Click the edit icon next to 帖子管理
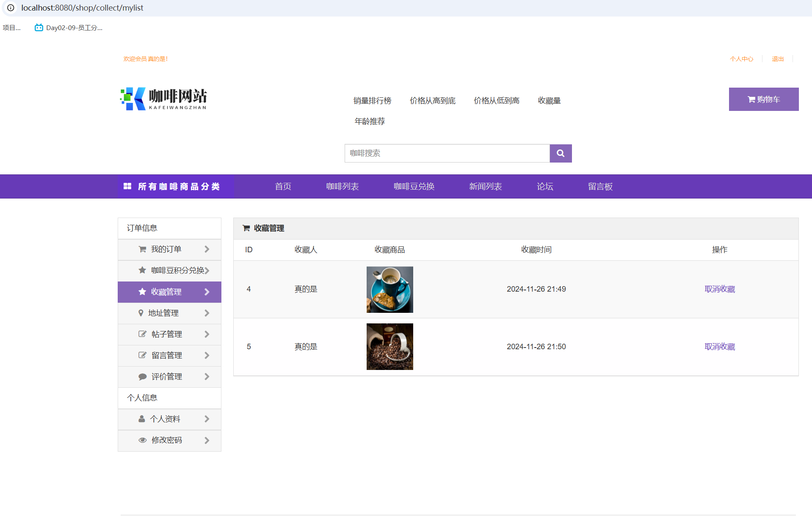 click(142, 334)
